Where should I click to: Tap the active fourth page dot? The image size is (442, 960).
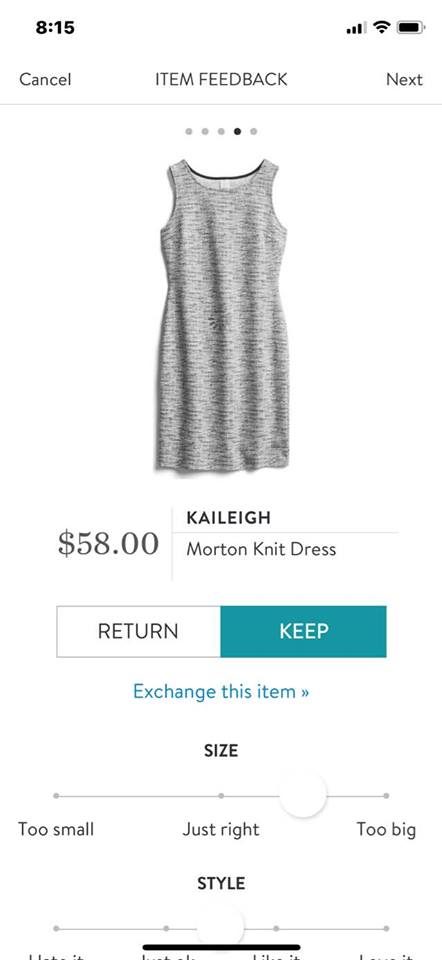(238, 131)
